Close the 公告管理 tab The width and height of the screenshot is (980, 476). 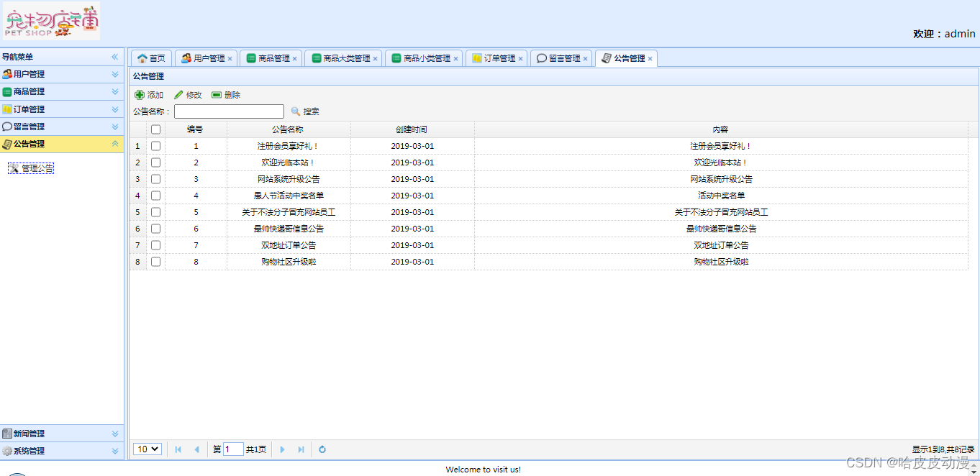pos(650,59)
